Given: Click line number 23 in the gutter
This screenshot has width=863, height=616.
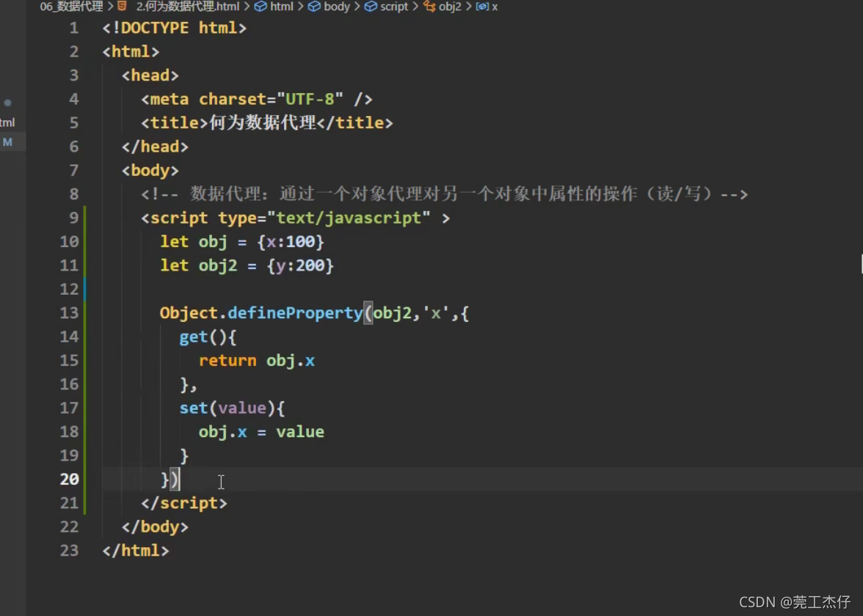Looking at the screenshot, I should [x=69, y=551].
